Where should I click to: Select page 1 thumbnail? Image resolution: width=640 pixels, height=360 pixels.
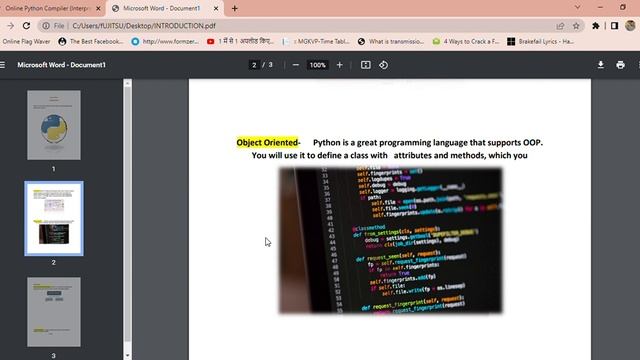pos(54,125)
